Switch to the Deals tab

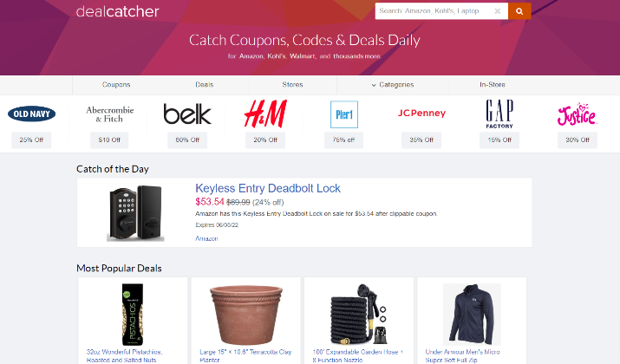pyautogui.click(x=205, y=85)
